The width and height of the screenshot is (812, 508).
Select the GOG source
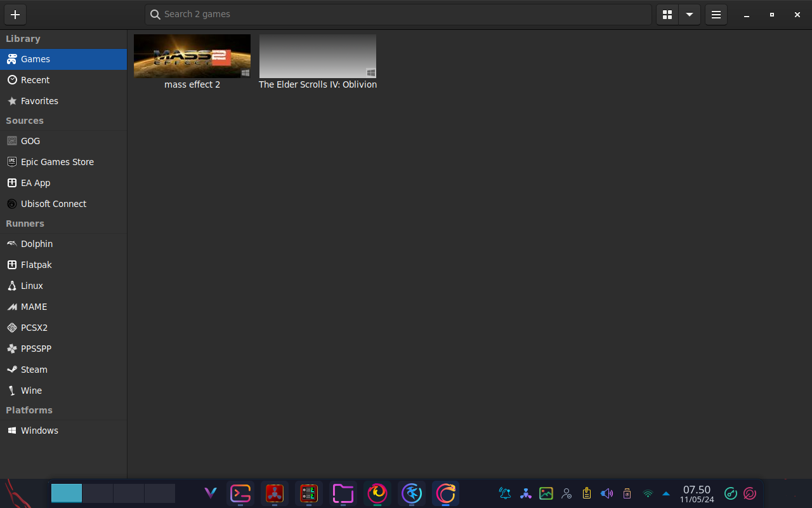[63, 141]
